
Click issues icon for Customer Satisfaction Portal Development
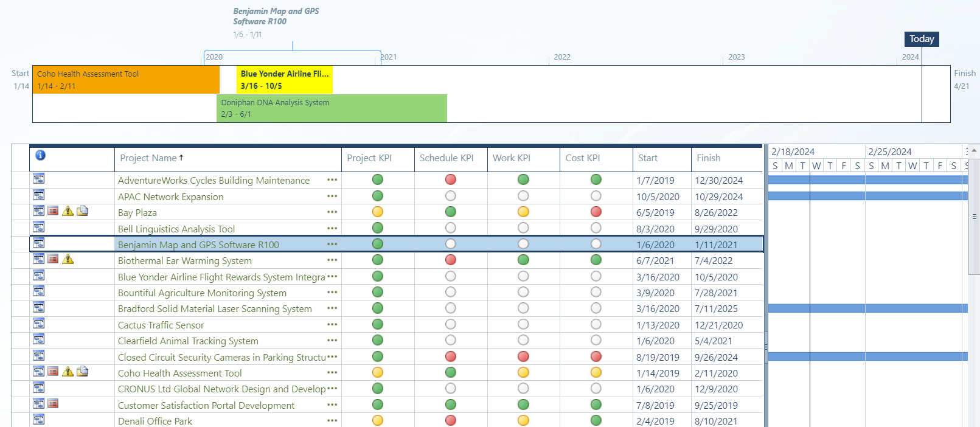coord(53,404)
